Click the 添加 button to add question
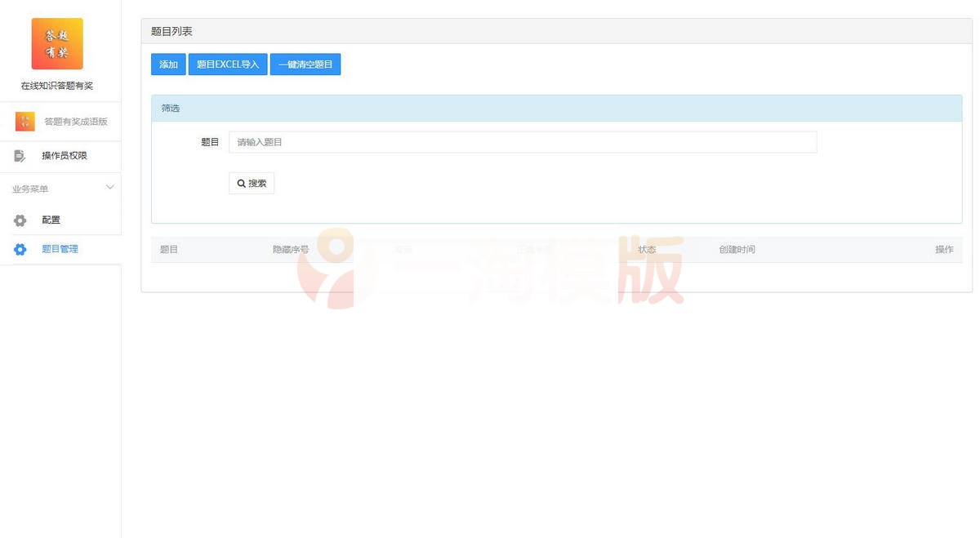Viewport: 980px width, 538px height. 167,64
